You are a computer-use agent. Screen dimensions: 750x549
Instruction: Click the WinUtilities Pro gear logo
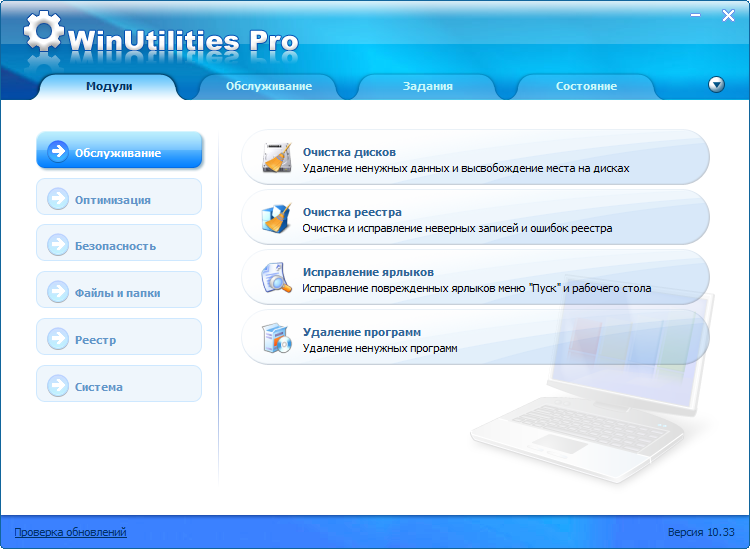click(x=44, y=31)
